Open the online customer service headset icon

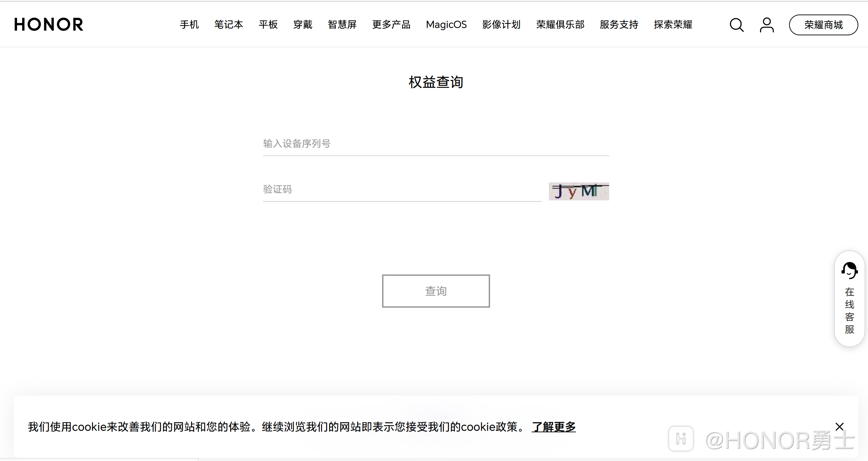849,271
